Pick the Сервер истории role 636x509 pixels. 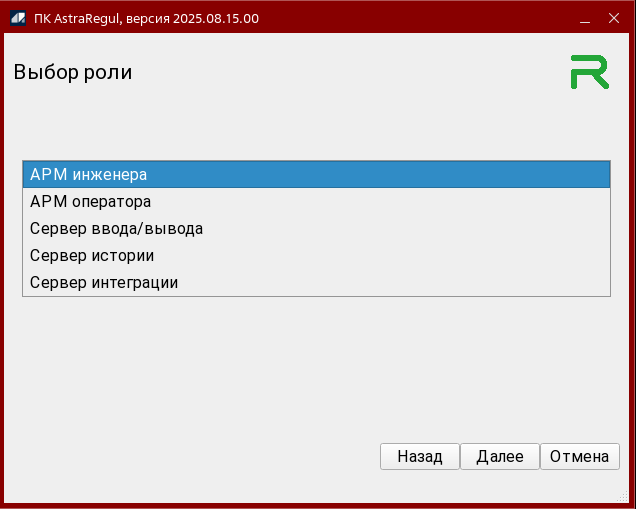tap(316, 255)
